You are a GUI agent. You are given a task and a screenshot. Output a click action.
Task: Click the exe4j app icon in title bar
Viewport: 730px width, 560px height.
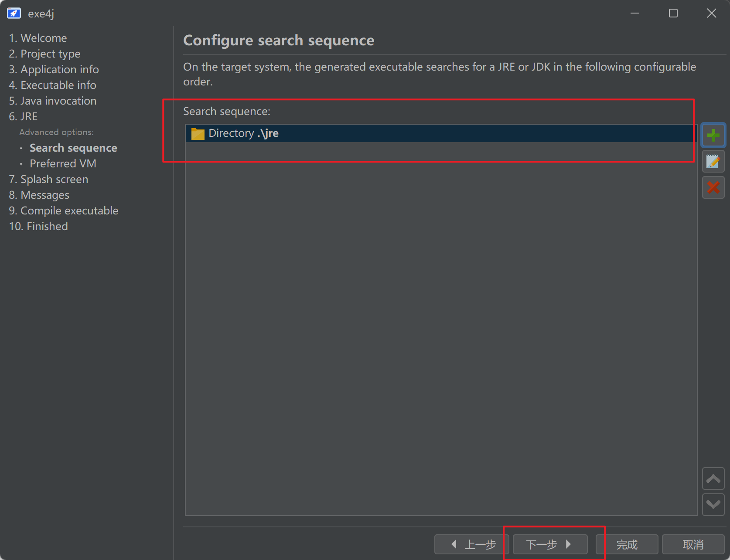click(x=14, y=14)
